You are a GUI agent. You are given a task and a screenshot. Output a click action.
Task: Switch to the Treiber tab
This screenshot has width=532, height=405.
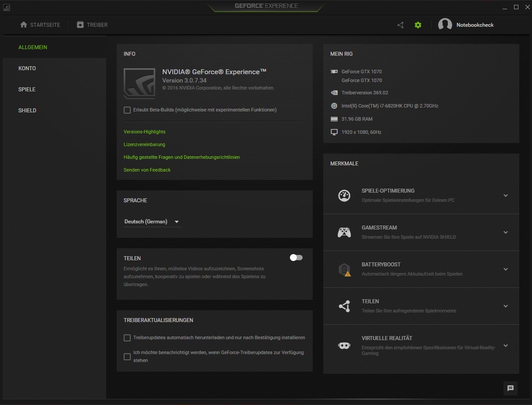(x=92, y=25)
